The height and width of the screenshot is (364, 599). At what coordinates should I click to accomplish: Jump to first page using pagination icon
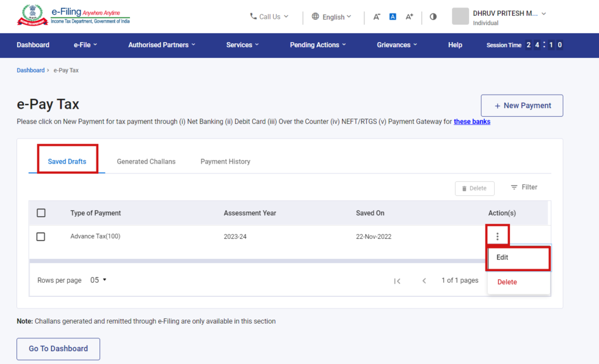click(397, 280)
